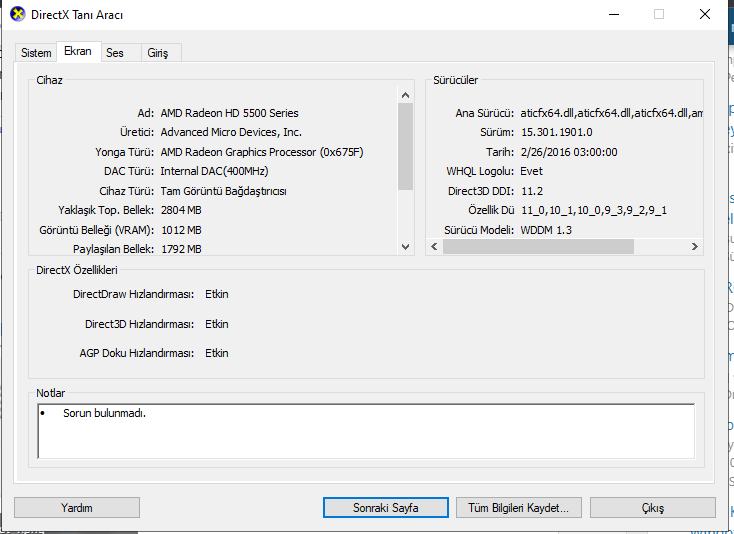The height and width of the screenshot is (534, 734).
Task: Click the 'DirectX Özellikleri' group title
Action: tap(77, 270)
